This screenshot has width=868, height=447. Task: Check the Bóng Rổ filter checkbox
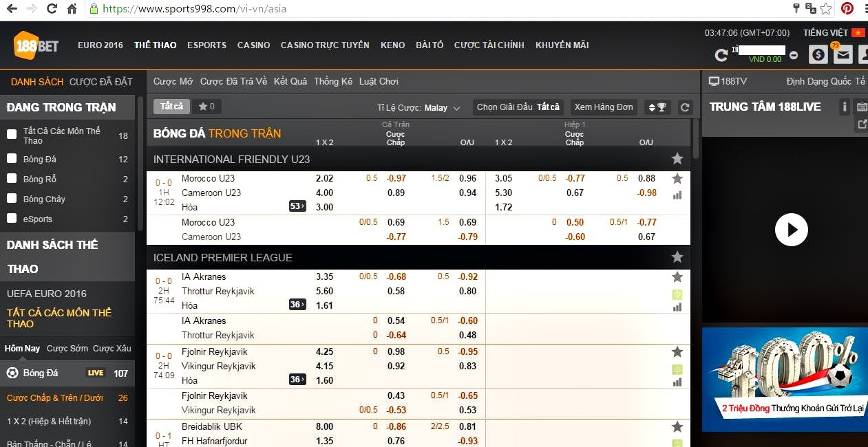(12, 179)
